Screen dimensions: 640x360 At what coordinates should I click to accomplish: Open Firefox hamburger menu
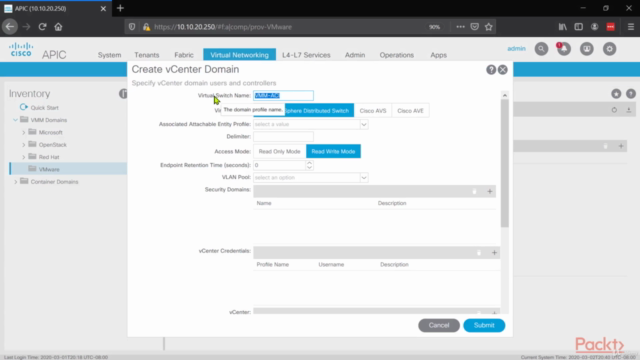click(x=631, y=27)
